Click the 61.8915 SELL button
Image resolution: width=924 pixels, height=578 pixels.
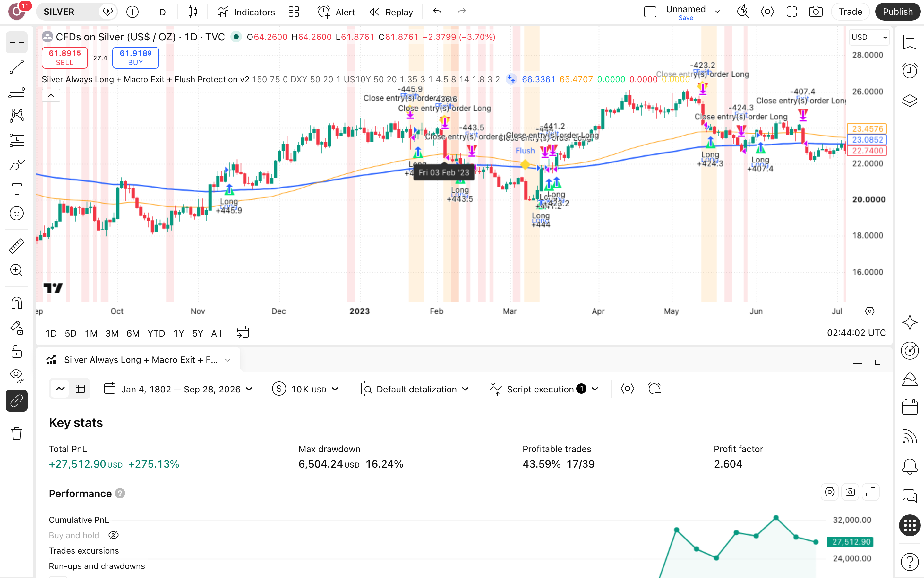point(64,58)
